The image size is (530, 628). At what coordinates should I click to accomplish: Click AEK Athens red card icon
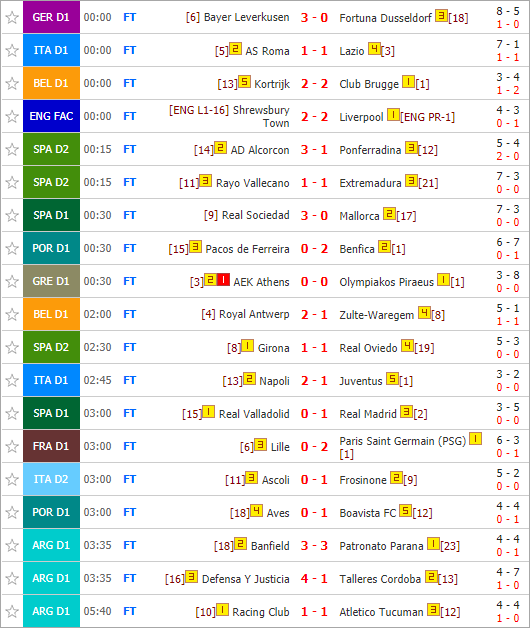tap(224, 279)
